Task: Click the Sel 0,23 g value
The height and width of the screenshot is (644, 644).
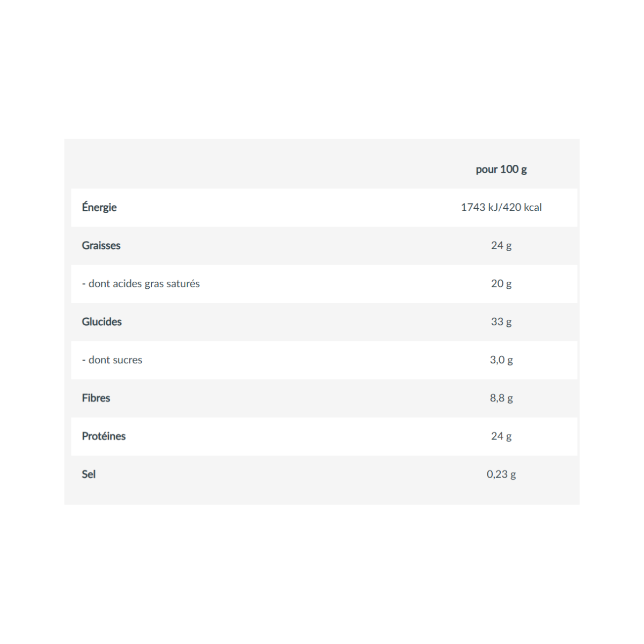Action: pyautogui.click(x=501, y=474)
